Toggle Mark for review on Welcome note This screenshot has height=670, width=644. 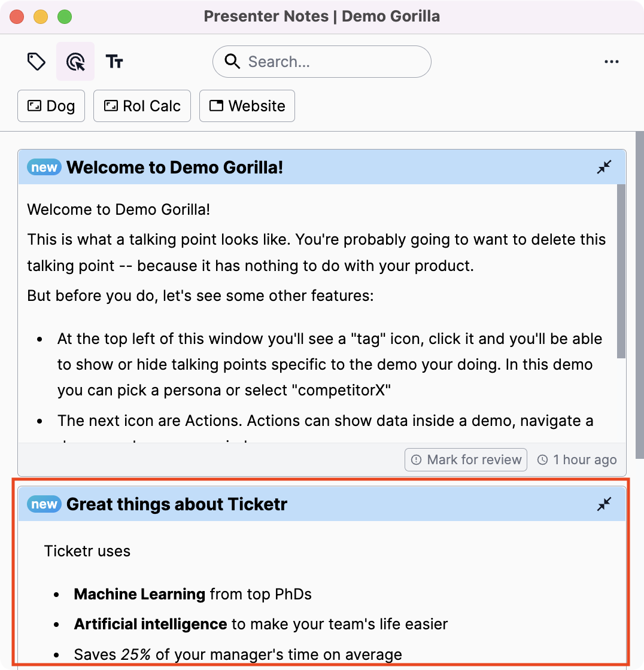[x=466, y=459]
